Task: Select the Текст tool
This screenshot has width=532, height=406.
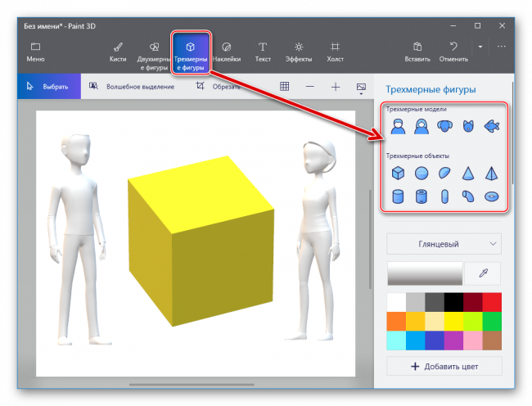Action: (263, 52)
